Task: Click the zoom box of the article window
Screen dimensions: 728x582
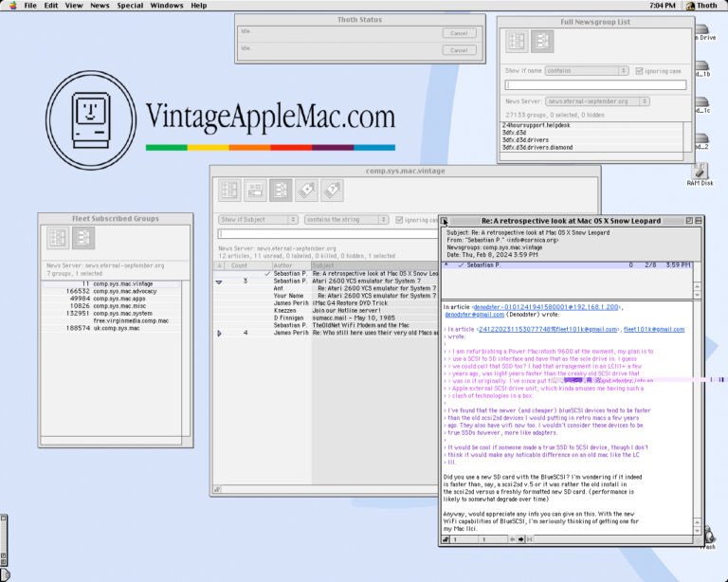Action: [x=689, y=221]
